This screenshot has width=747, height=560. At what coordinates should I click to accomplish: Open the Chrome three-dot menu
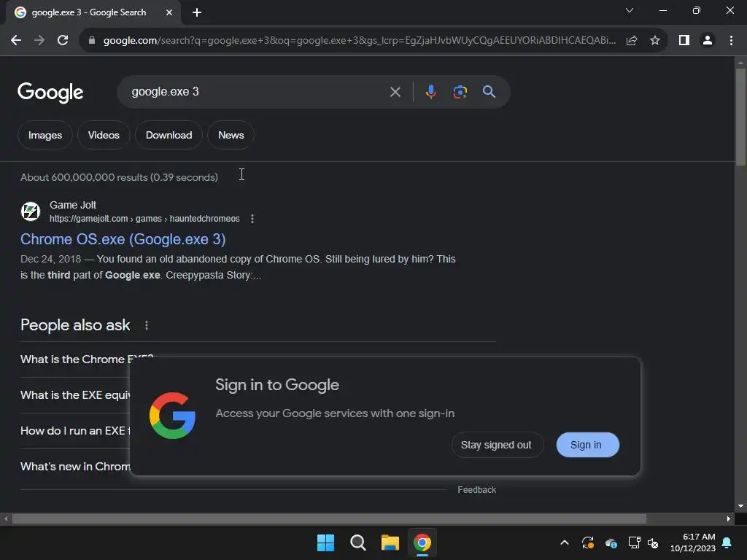731,41
